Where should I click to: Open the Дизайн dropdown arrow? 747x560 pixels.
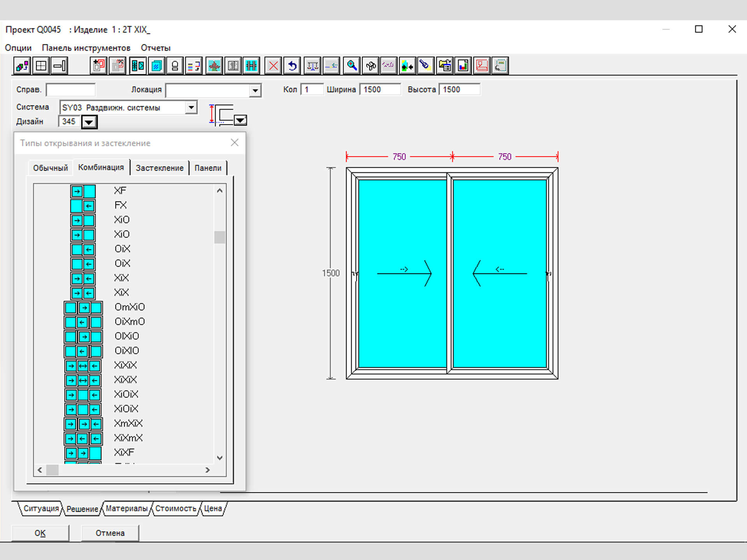point(89,122)
